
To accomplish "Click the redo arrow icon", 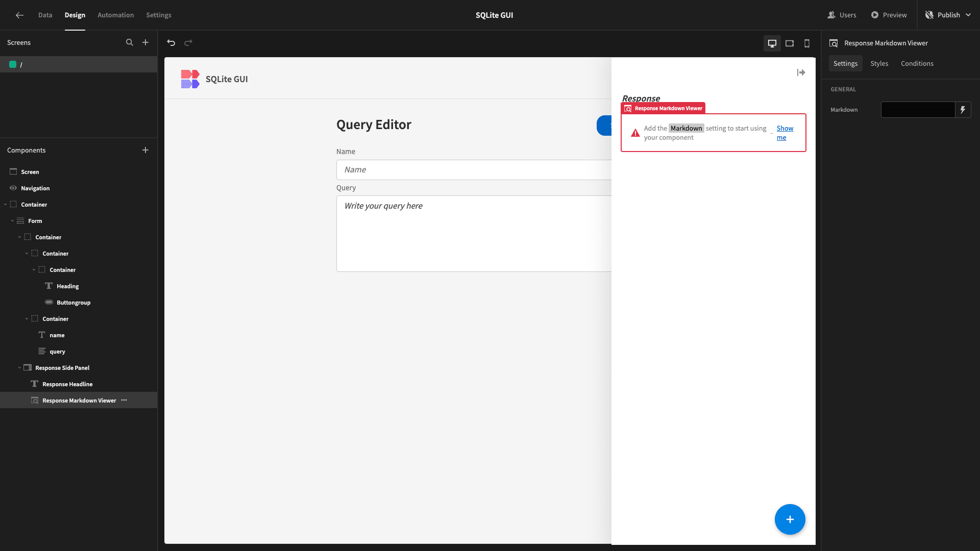I will click(x=188, y=43).
